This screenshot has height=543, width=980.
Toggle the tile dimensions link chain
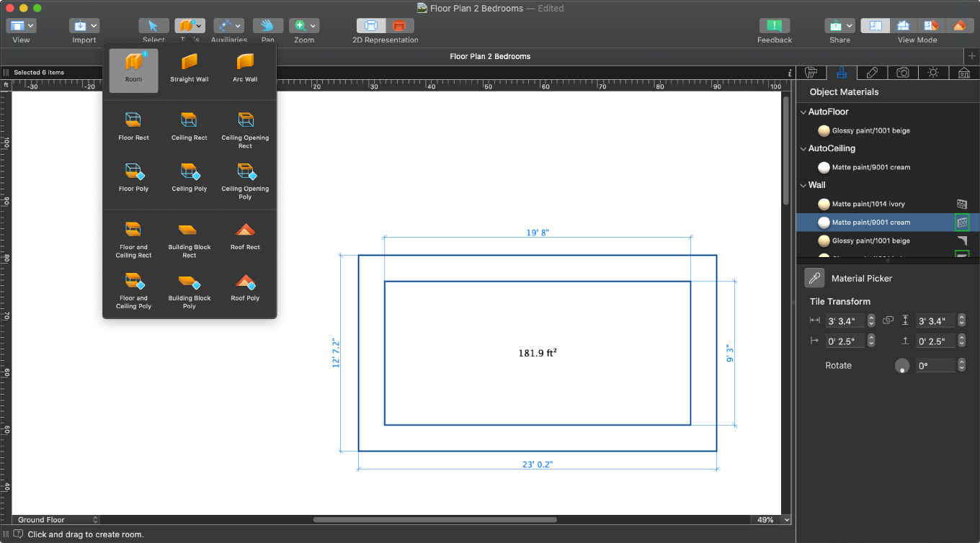pyautogui.click(x=888, y=320)
